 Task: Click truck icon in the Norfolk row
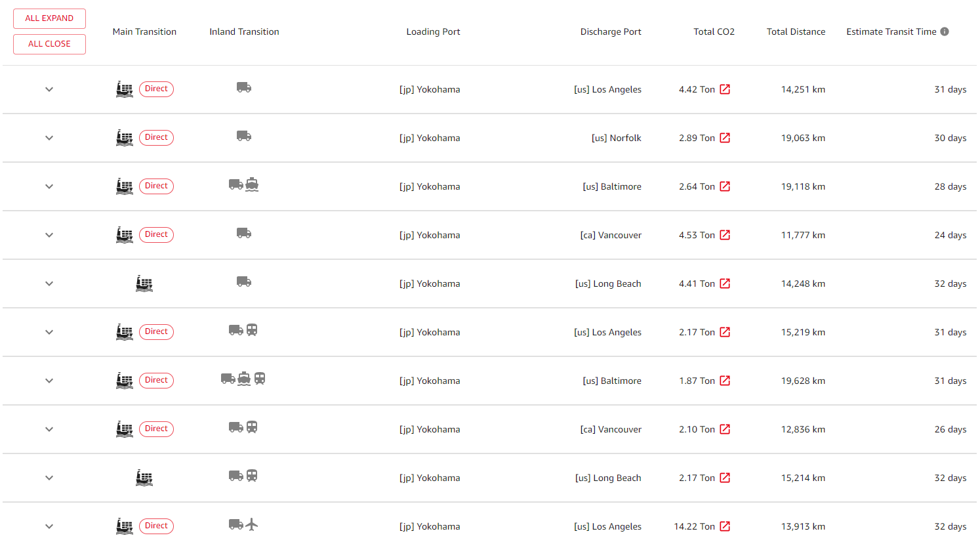click(x=244, y=136)
